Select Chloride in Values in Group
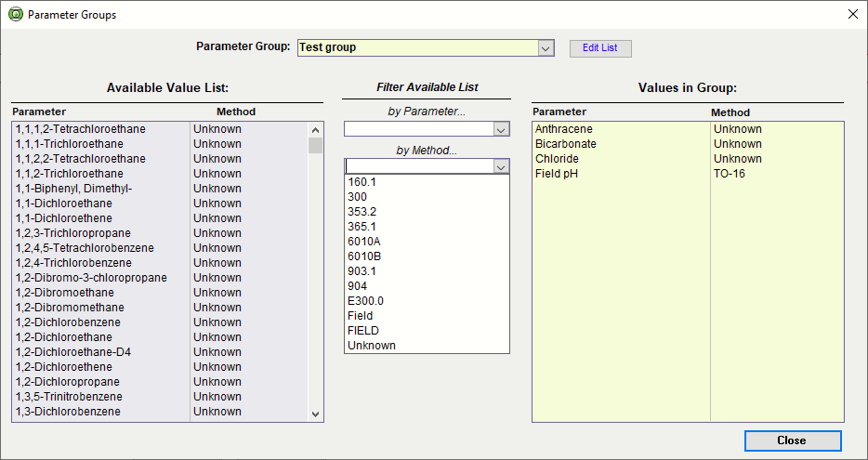Screen dimensions: 868x460 click(x=688, y=159)
